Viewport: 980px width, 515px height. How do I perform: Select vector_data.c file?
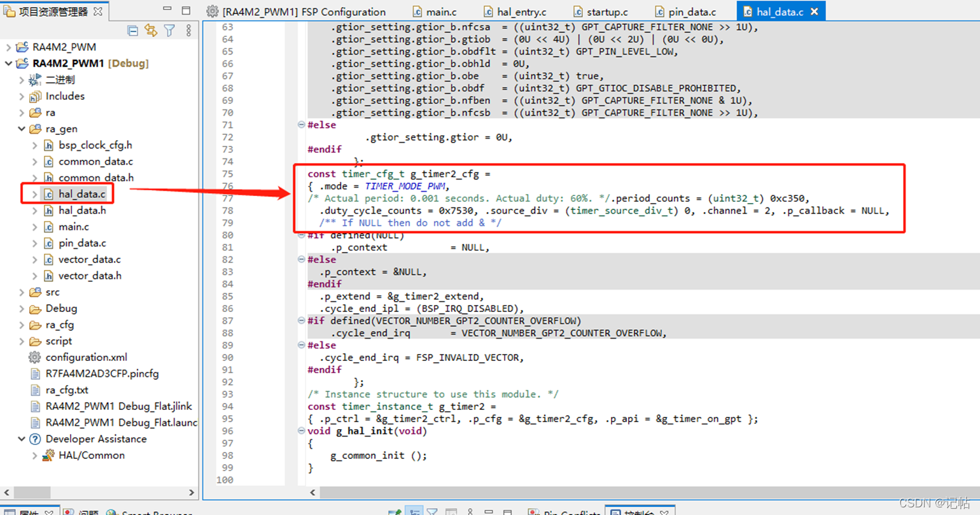click(x=90, y=260)
